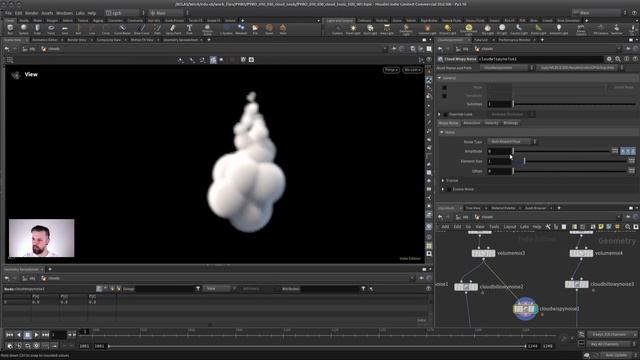
Task: Add a Distant Light from shelf
Action: pyautogui.click(x=448, y=29)
